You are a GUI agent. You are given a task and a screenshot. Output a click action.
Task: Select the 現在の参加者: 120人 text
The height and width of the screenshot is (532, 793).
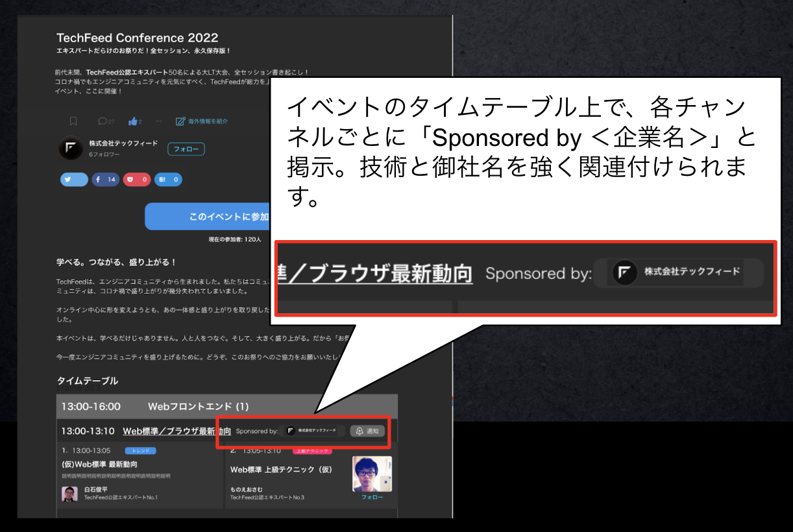(x=235, y=239)
